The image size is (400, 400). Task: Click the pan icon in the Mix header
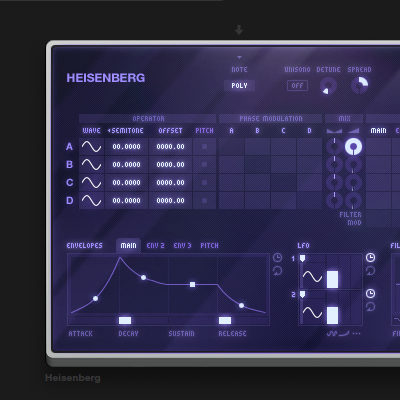tap(334, 131)
